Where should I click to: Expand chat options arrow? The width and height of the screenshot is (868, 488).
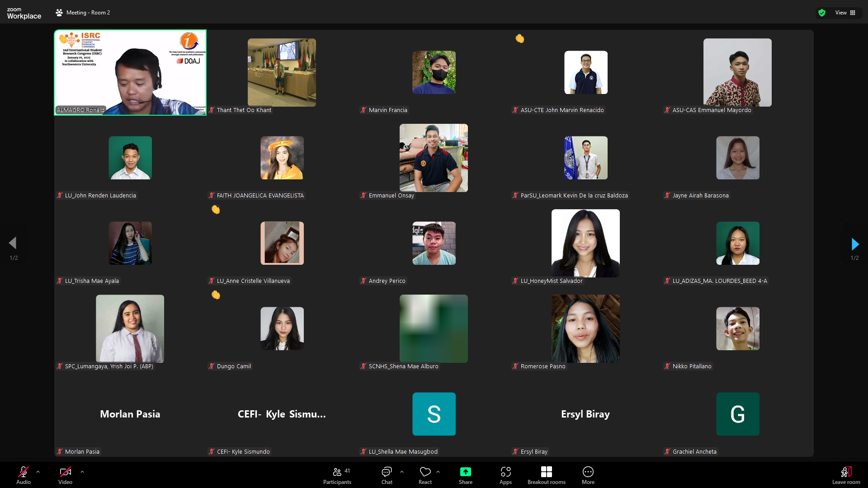(402, 472)
